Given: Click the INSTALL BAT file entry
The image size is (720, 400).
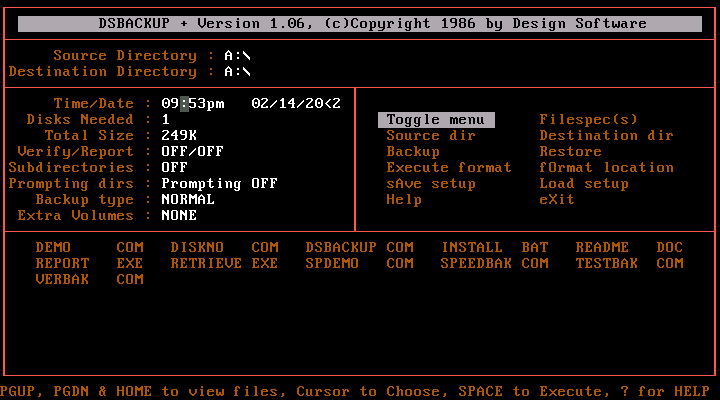Looking at the screenshot, I should click(495, 248).
